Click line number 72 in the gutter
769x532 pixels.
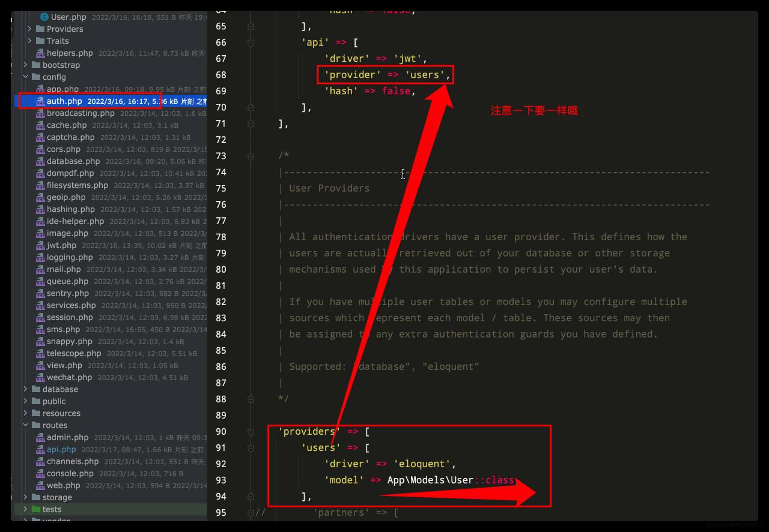220,140
